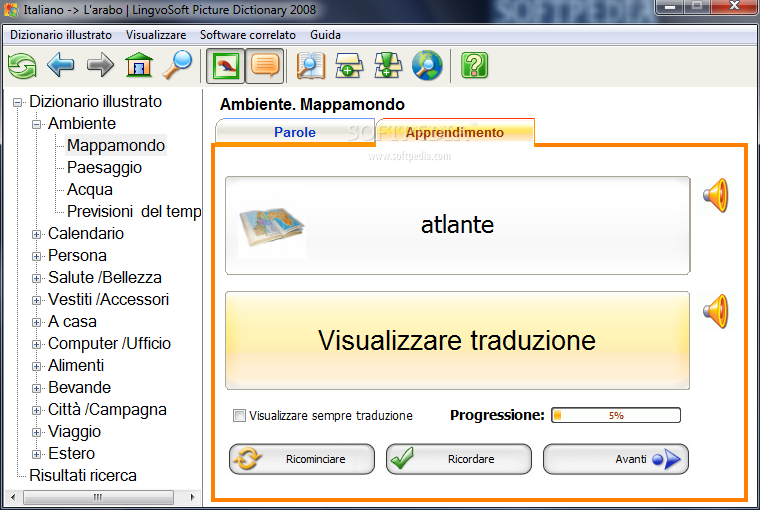The width and height of the screenshot is (760, 510).
Task: Click the word atlante
Action: [457, 224]
